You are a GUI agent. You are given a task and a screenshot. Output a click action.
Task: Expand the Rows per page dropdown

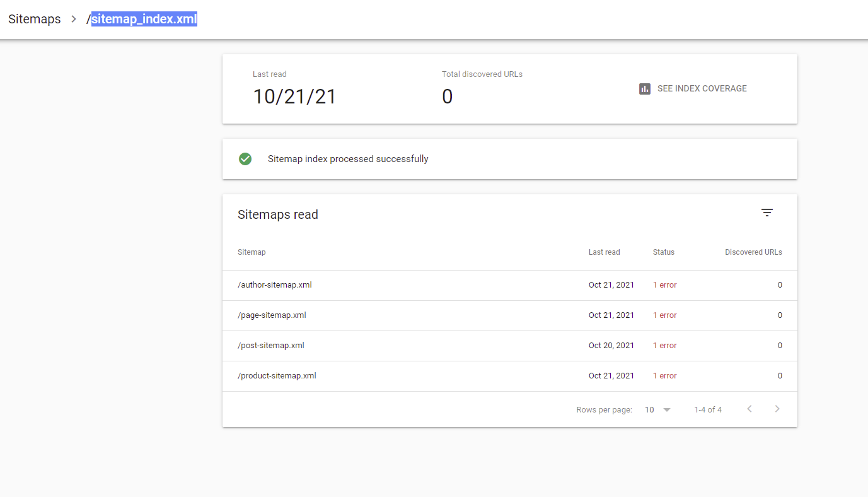pos(657,410)
